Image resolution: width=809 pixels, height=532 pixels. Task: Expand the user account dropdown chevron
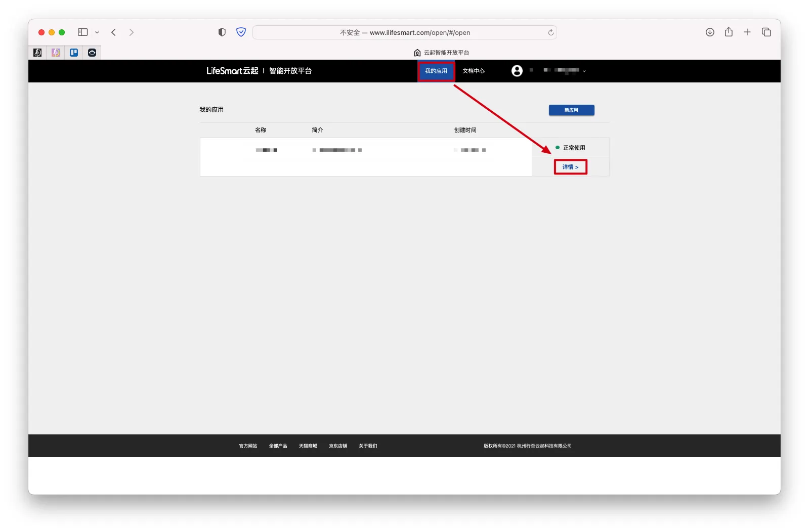[x=584, y=71]
